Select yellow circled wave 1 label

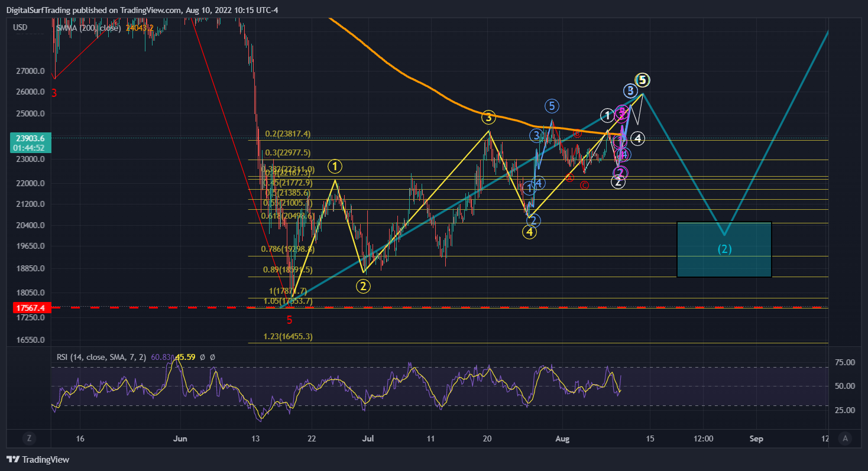(x=335, y=165)
